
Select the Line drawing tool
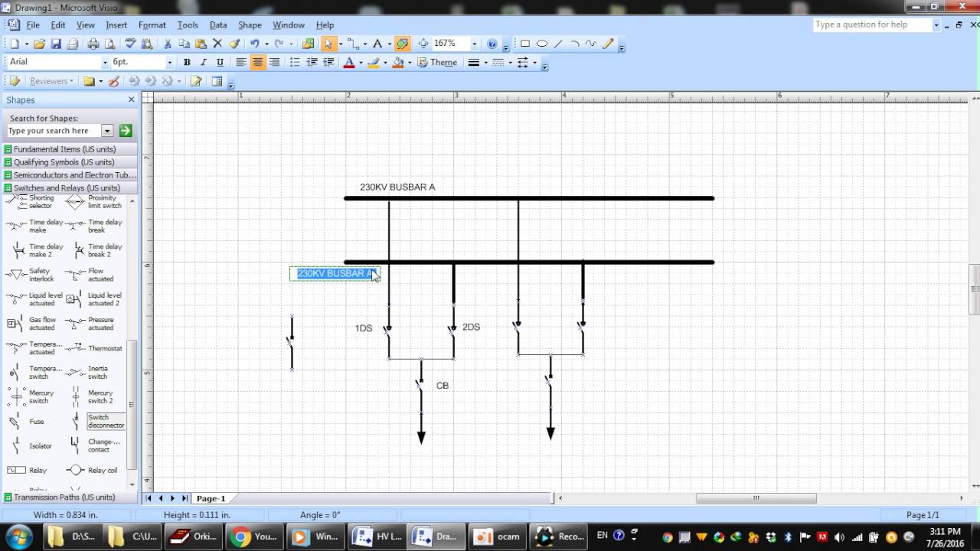558,44
